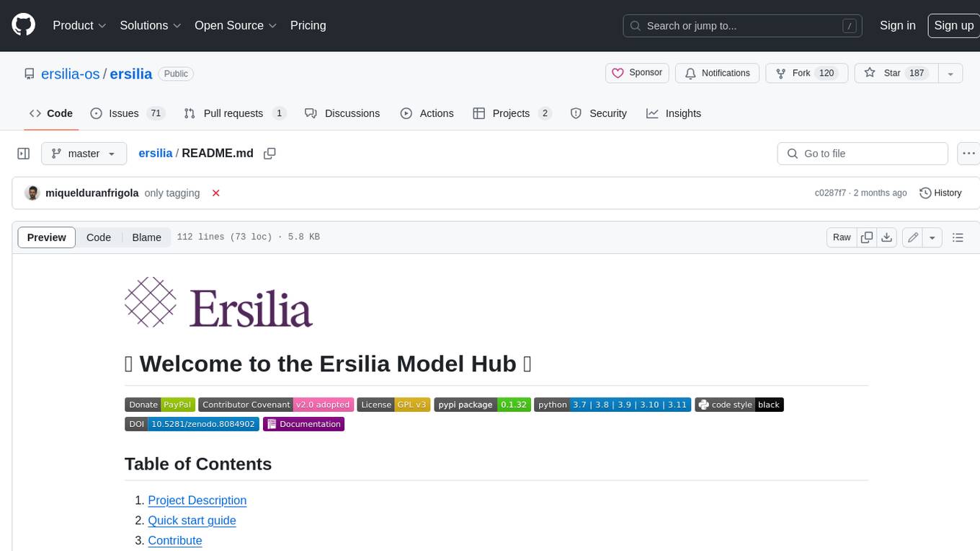The width and height of the screenshot is (980, 551).
Task: Switch to the Code tab
Action: [x=51, y=113]
